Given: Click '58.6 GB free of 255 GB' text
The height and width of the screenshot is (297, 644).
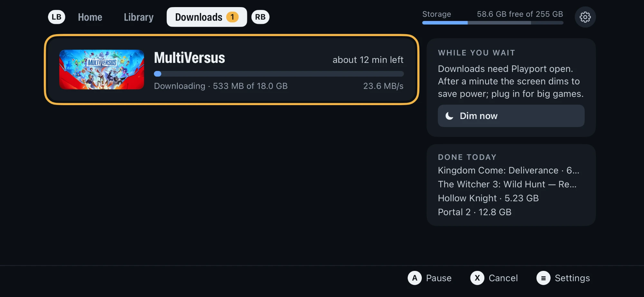Looking at the screenshot, I should [x=520, y=14].
